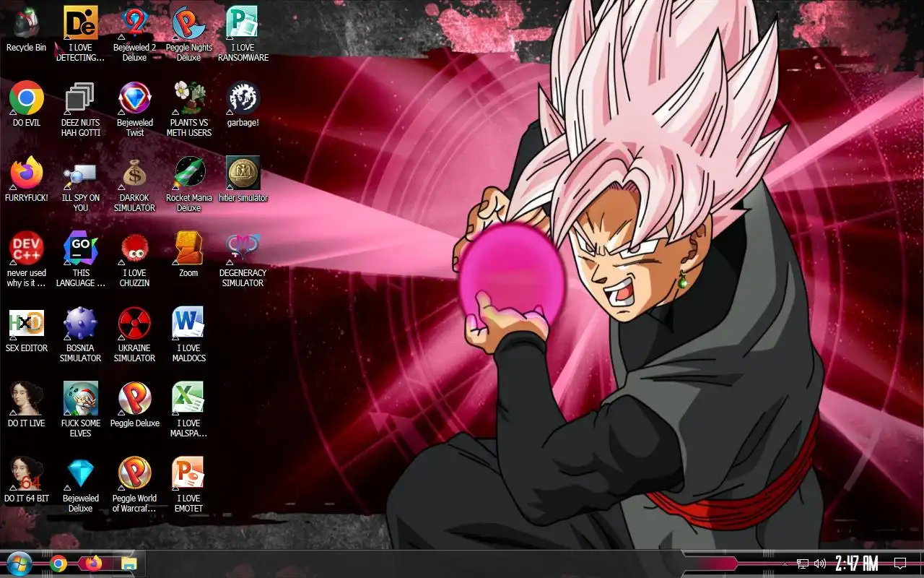Open the Bejeweled Deluxe blue diamond icon
Viewport: 924px width, 578px height.
click(80, 484)
